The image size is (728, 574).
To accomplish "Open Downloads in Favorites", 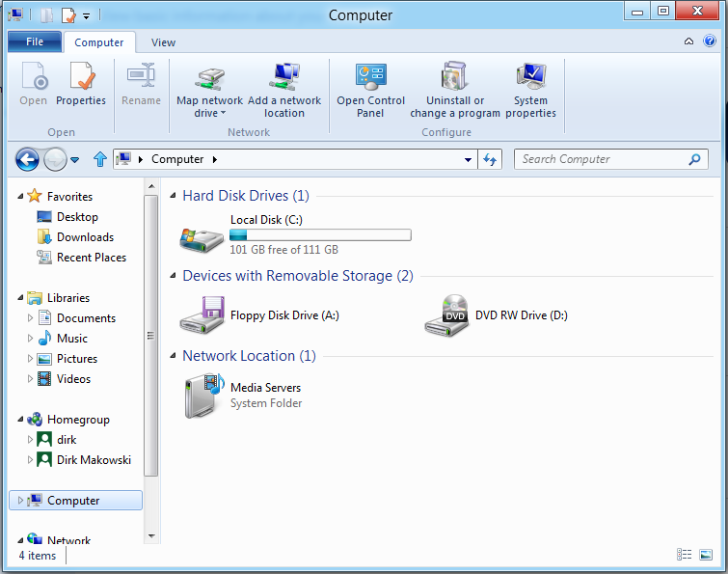I will [85, 237].
